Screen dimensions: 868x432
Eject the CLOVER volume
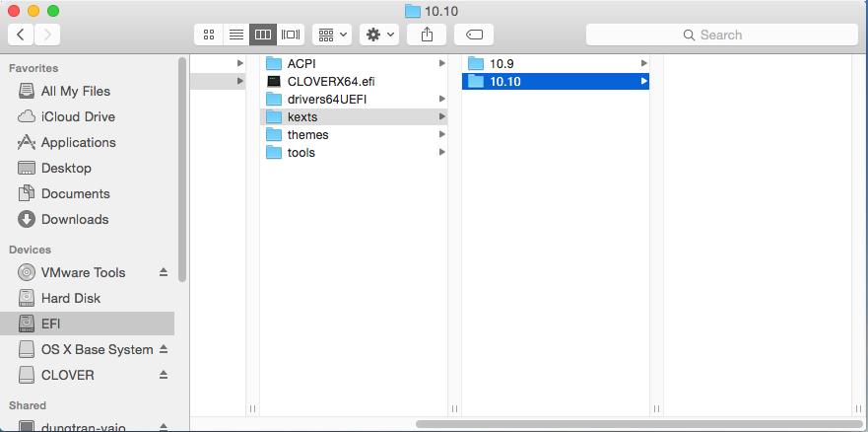(x=164, y=375)
